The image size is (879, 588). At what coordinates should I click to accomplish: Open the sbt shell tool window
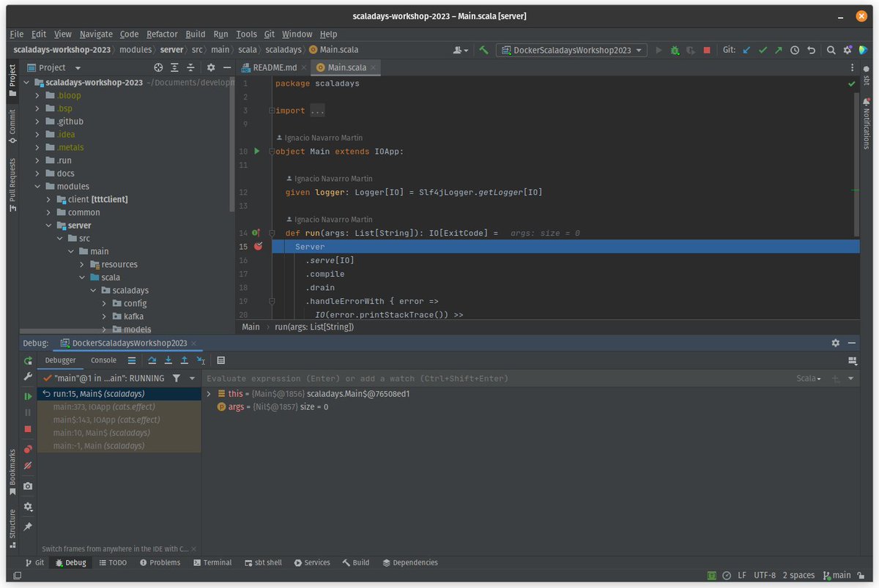pos(262,562)
